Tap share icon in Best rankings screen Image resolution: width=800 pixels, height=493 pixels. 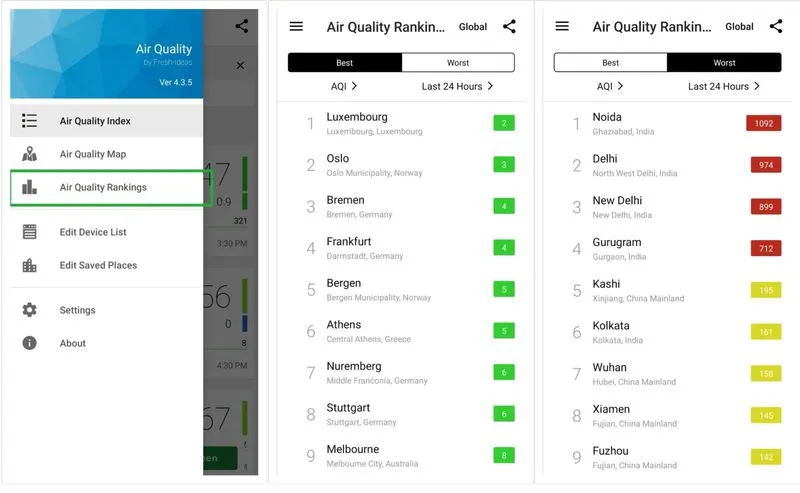(509, 27)
